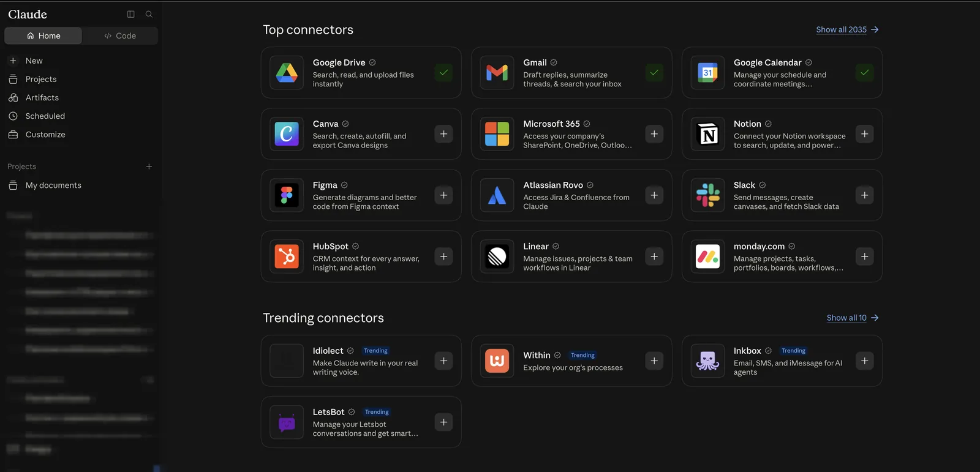Click the Idiolect connector icon
The height and width of the screenshot is (472, 980).
coord(287,361)
